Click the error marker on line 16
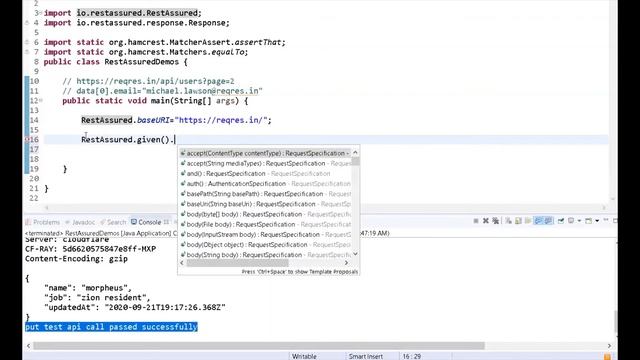Screen dimensions: 640x360 point(27,140)
